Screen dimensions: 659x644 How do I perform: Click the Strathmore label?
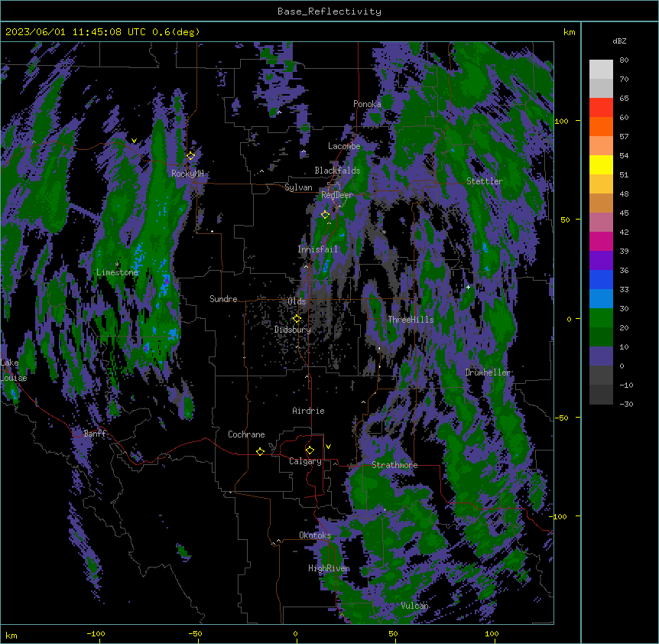click(394, 465)
